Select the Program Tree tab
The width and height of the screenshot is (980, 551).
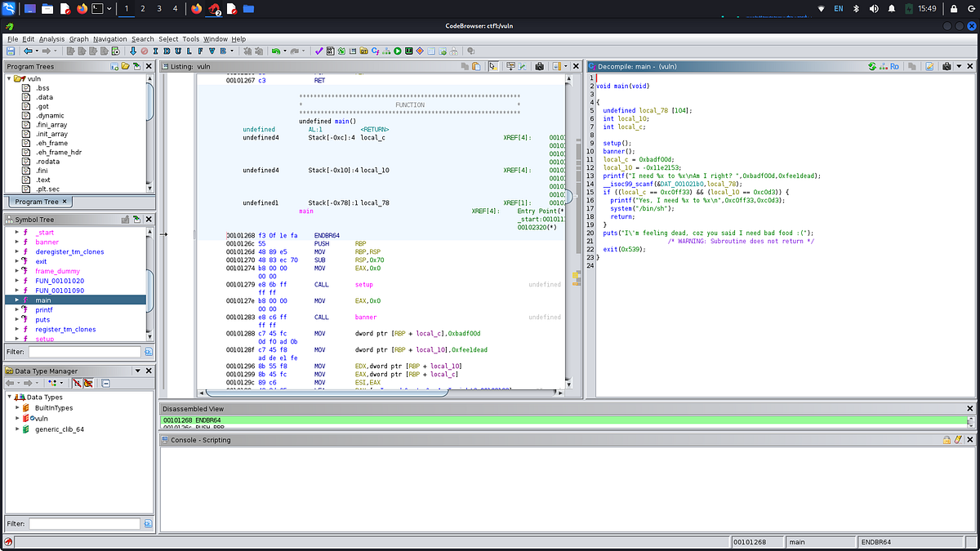[38, 202]
